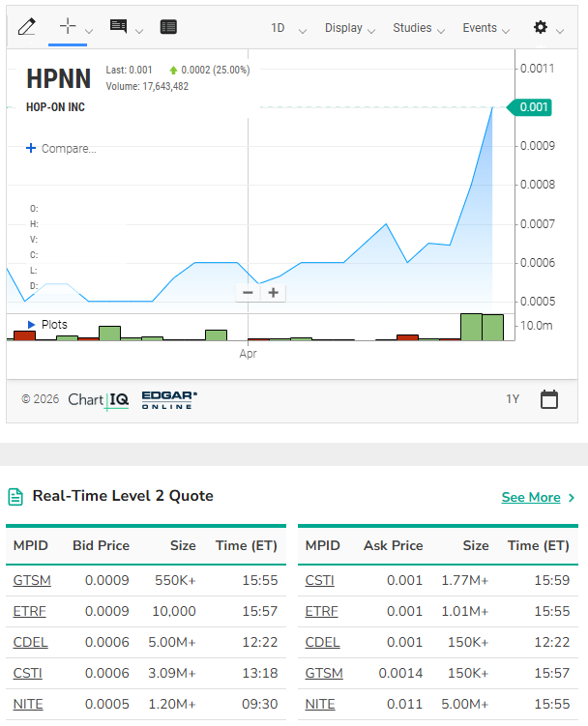Open chart settings gear icon
Viewport: 588px width, 726px height.
(x=541, y=27)
